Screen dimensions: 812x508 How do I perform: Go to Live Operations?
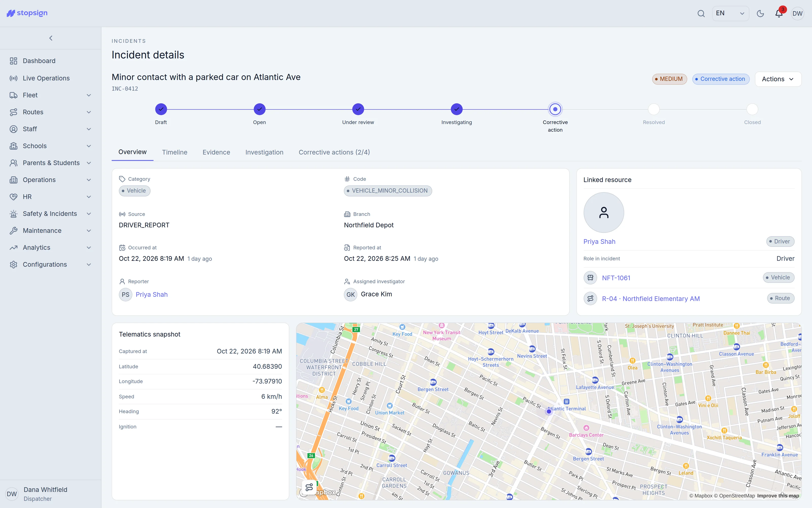point(51,78)
